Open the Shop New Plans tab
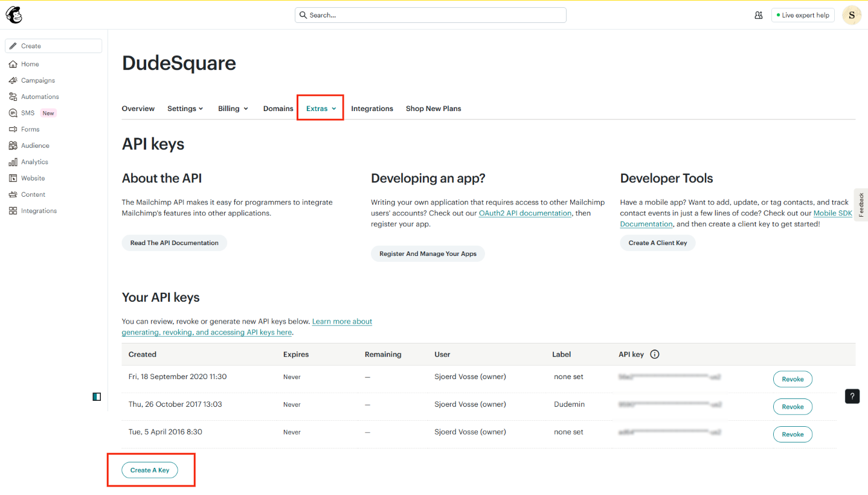Screen dimensions: 868x495 click(433, 109)
